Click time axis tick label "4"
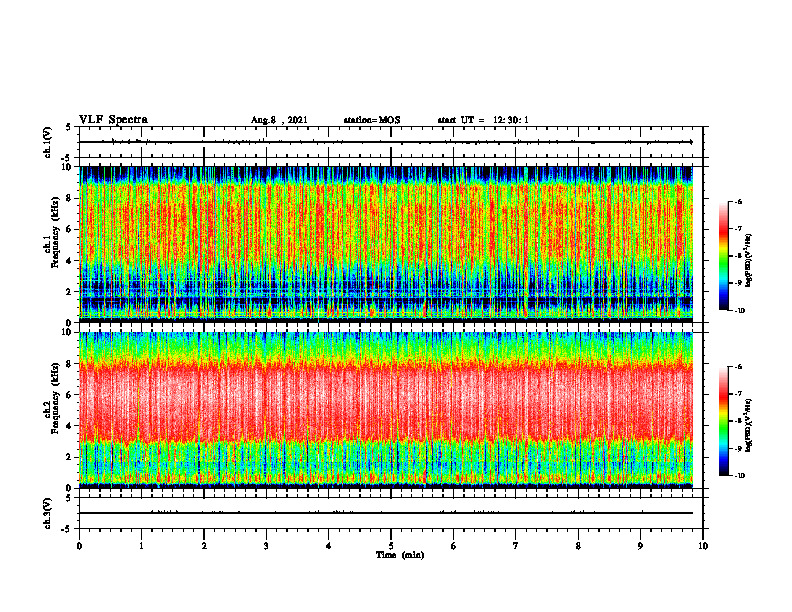792x612 pixels. [x=328, y=546]
